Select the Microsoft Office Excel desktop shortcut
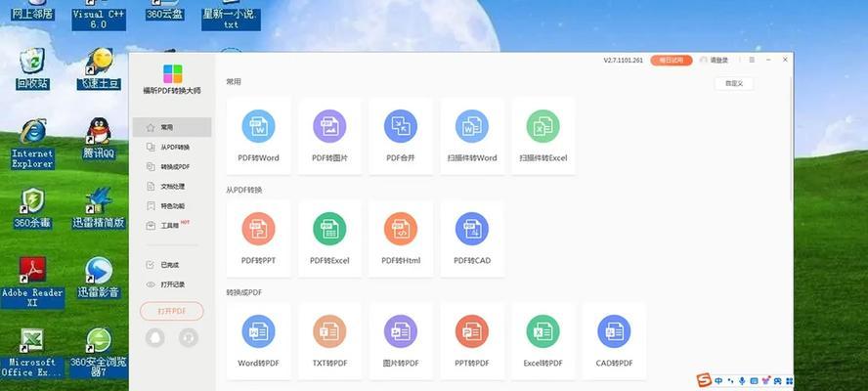This screenshot has width=868, height=391. coord(32,353)
